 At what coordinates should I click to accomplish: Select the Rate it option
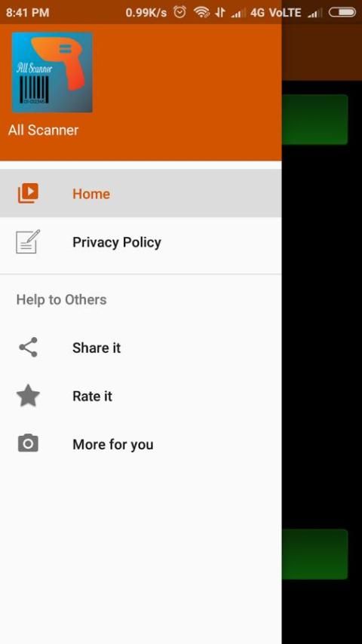tap(140, 396)
